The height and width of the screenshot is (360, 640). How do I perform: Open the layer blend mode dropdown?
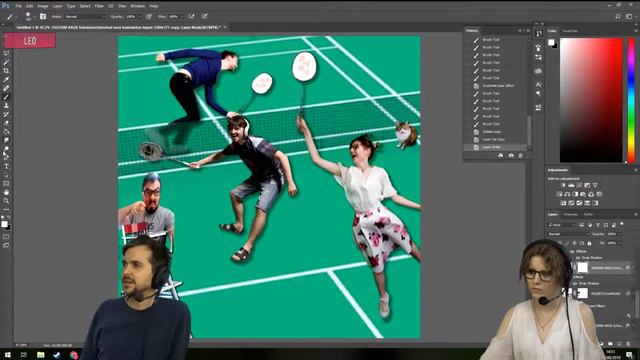point(569,234)
